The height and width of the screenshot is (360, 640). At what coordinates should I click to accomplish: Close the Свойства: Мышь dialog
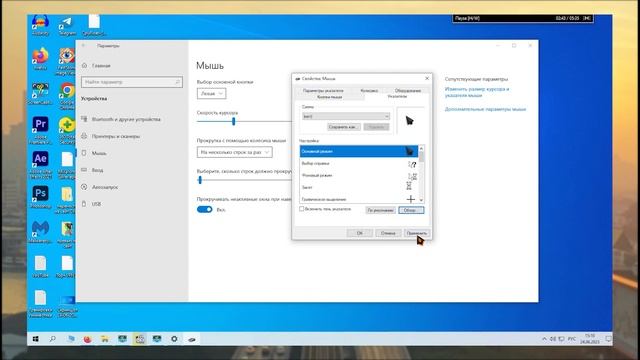pyautogui.click(x=427, y=78)
